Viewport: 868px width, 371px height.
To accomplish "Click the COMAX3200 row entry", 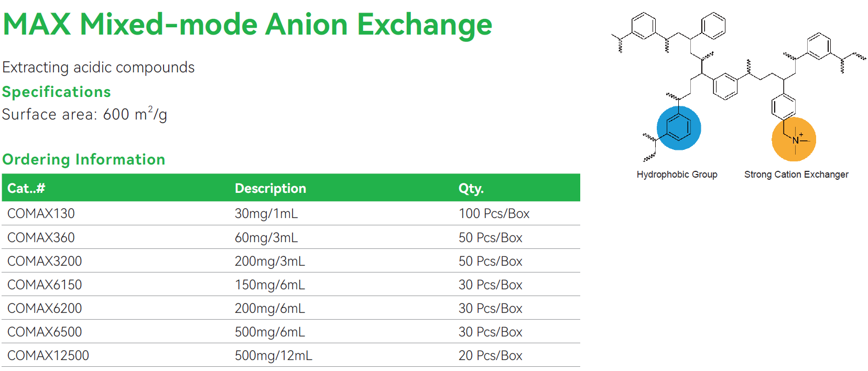I will [45, 261].
